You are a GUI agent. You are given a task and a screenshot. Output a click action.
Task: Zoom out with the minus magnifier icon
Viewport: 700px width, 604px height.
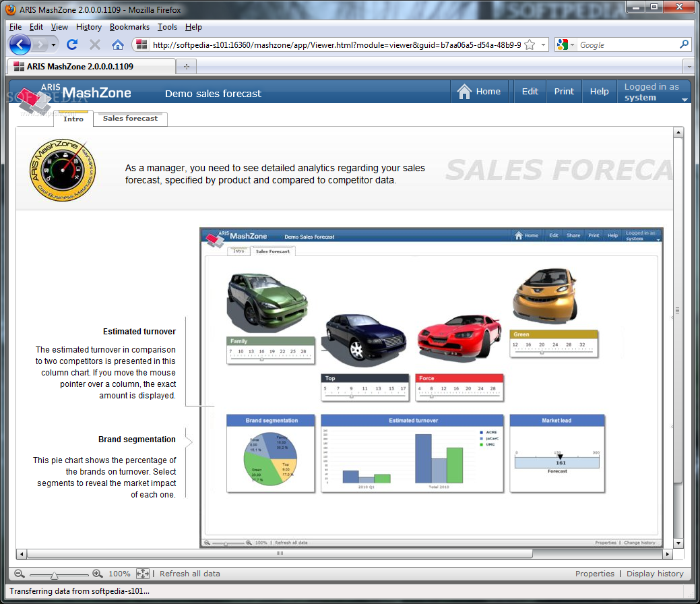point(19,574)
